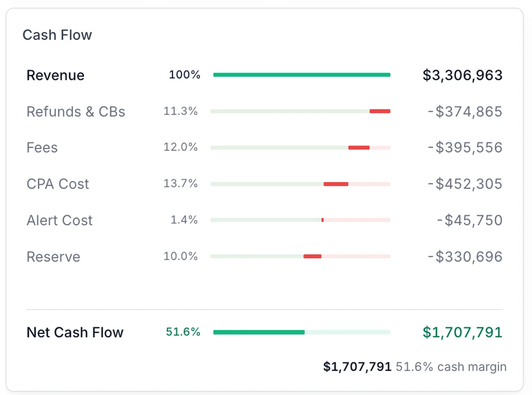Screen dimensions: 532x395
Task: Click the -$330,696 reserve amount
Action: click(465, 257)
